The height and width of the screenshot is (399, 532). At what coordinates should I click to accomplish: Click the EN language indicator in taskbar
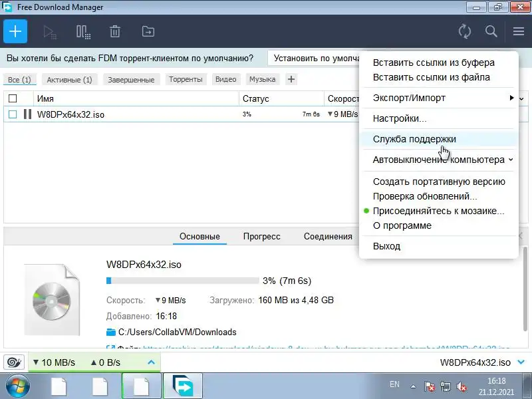tap(394, 384)
